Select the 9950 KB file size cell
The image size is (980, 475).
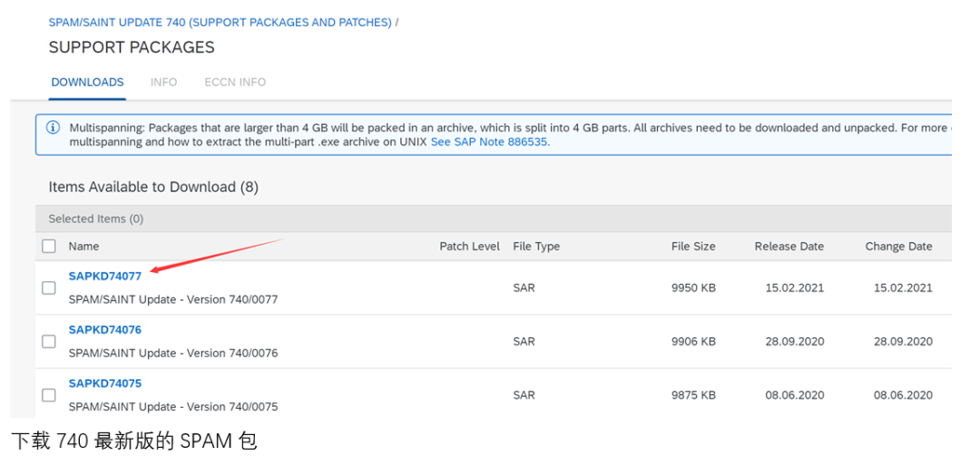click(x=694, y=287)
